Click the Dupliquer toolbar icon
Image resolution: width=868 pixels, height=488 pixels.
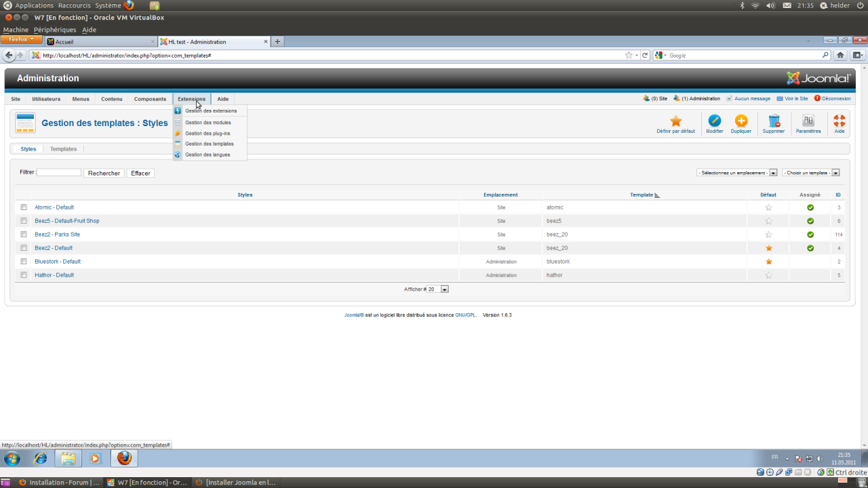tap(741, 121)
